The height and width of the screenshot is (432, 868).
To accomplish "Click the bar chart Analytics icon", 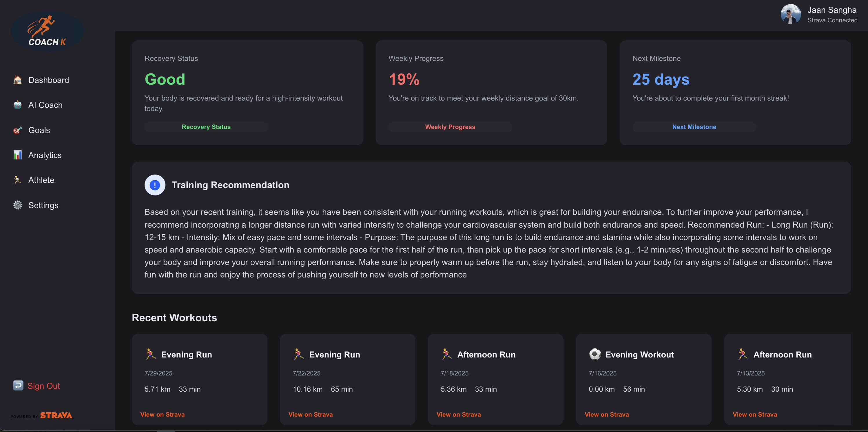I will [17, 155].
